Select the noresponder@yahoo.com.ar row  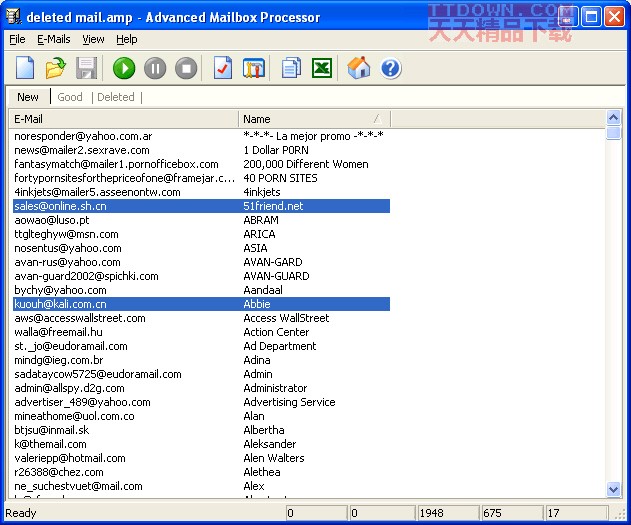201,136
